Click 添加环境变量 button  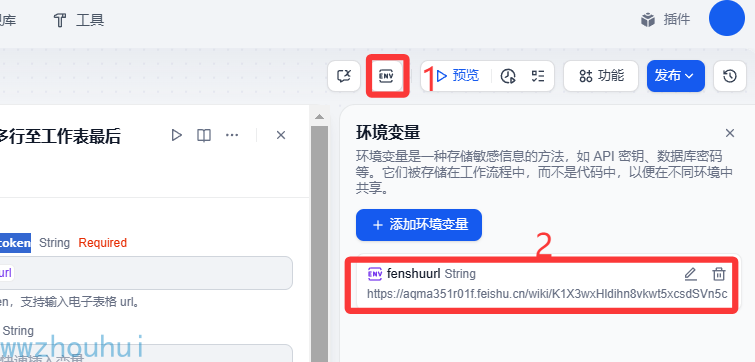(x=419, y=225)
